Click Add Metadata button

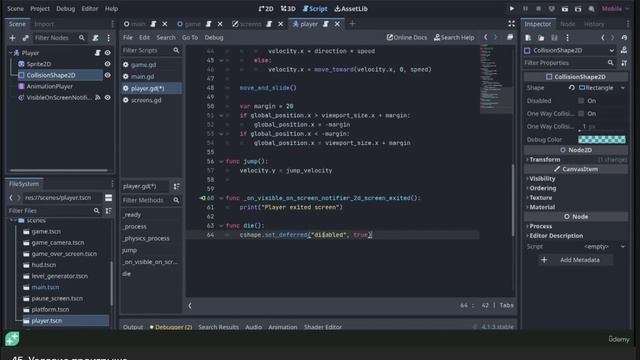(575, 260)
